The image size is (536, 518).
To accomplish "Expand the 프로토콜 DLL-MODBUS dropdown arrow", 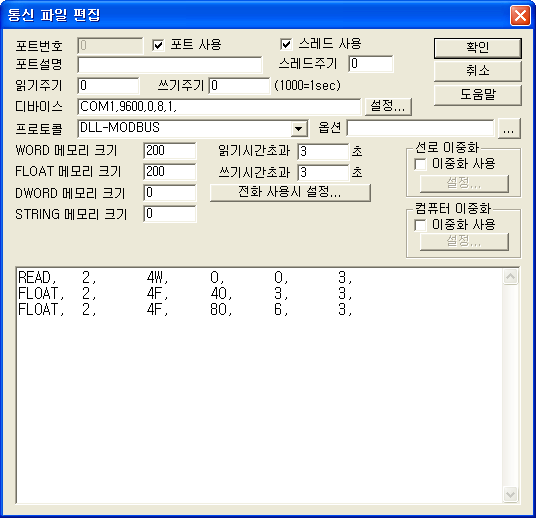I will tap(298, 129).
